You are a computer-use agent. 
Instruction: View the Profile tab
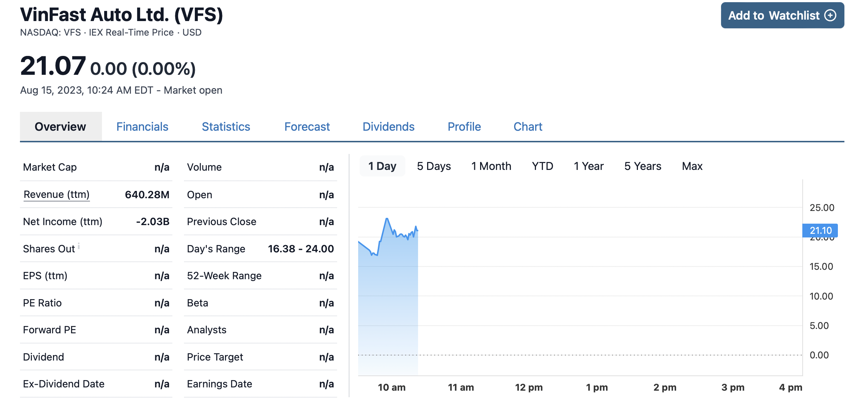click(x=464, y=127)
